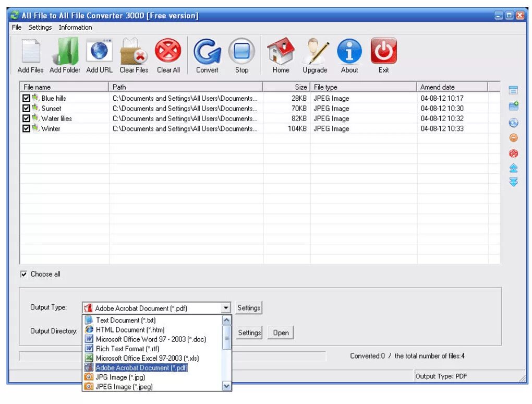Sort by the File name column header
Image resolution: width=532 pixels, height=404 pixels.
coord(65,87)
